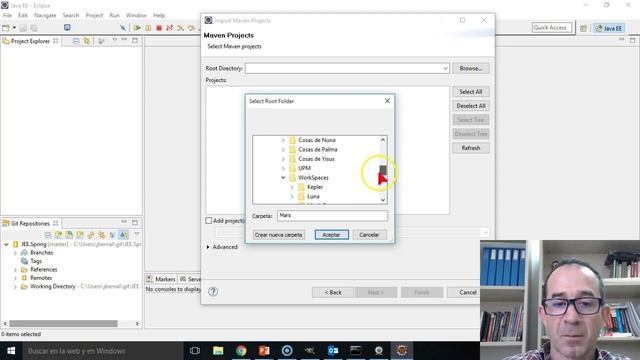
Task: Click the Carpeta text field
Action: click(332, 216)
